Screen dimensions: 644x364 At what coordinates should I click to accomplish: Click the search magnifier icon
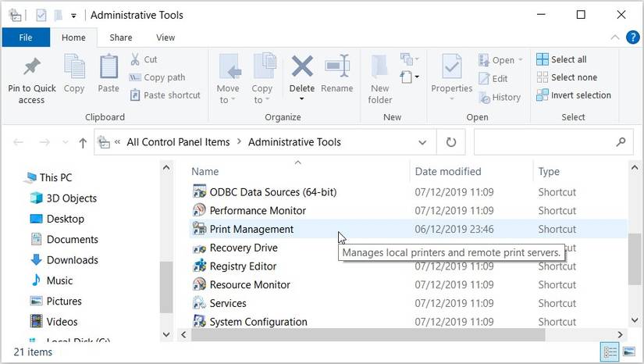621,141
